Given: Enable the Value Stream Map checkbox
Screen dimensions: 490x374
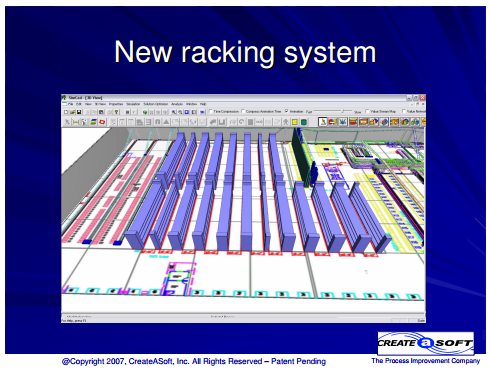Looking at the screenshot, I should pyautogui.click(x=368, y=111).
